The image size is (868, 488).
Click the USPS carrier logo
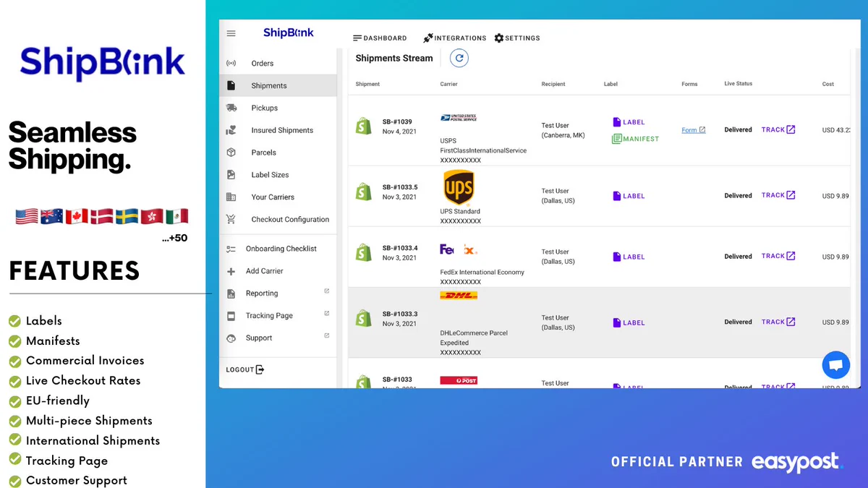pos(459,117)
